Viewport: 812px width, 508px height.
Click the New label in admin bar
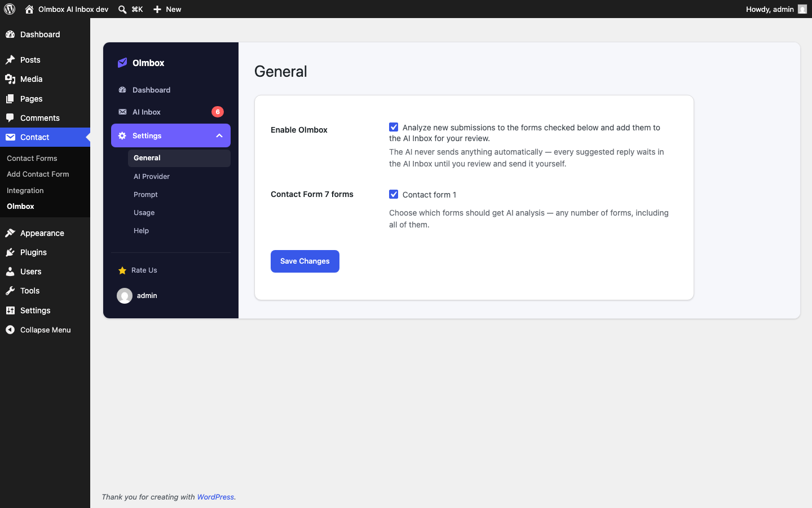coord(174,9)
